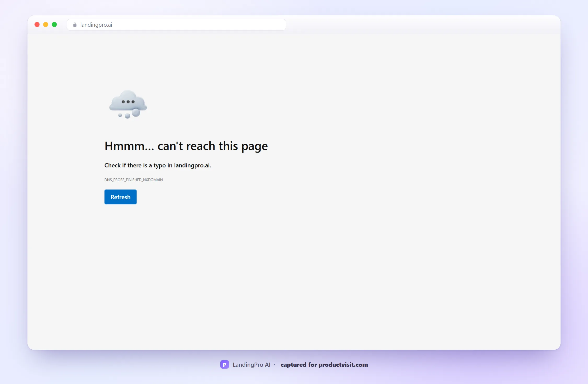Click the red close window dot

point(37,25)
